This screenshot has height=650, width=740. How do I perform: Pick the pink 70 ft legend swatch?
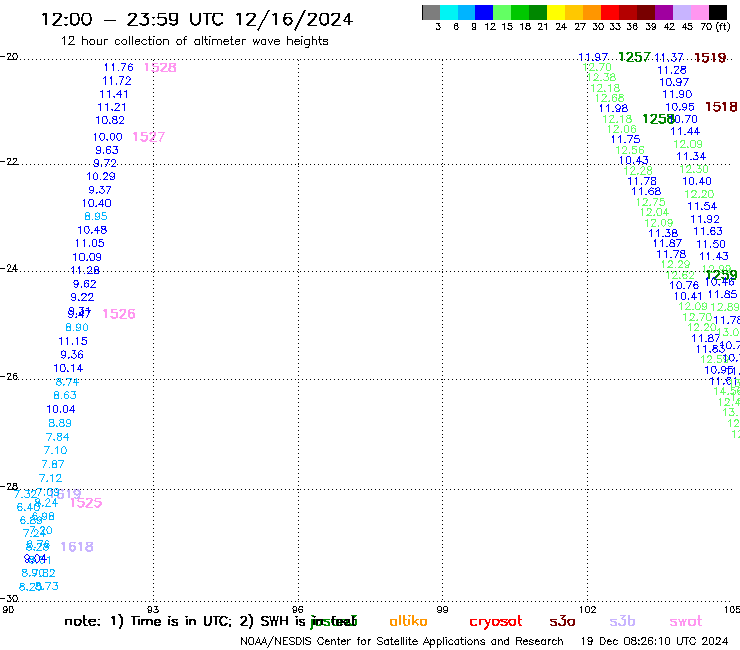click(699, 13)
